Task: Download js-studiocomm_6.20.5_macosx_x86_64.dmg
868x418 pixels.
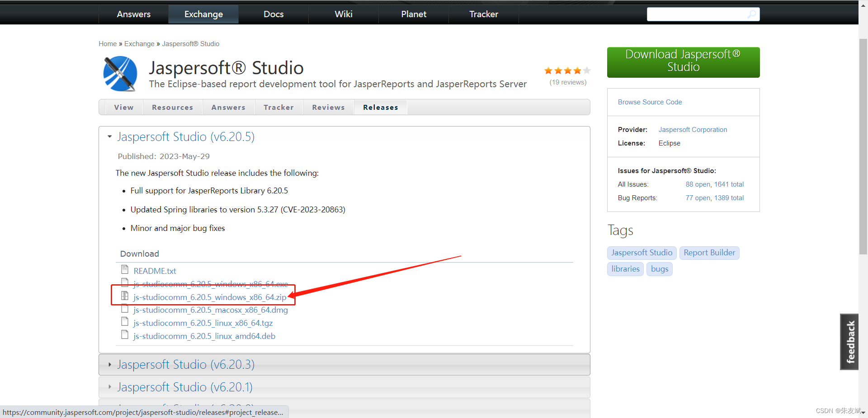Action: click(211, 310)
